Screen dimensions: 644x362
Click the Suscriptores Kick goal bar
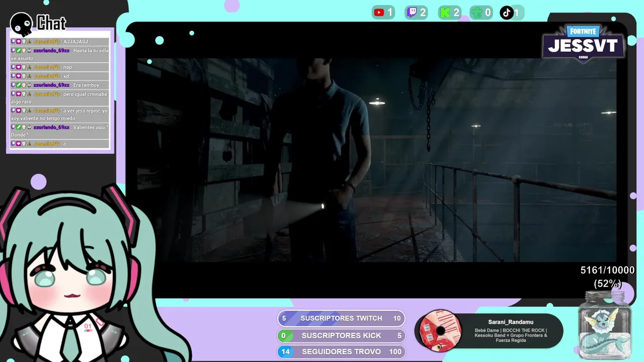(341, 335)
